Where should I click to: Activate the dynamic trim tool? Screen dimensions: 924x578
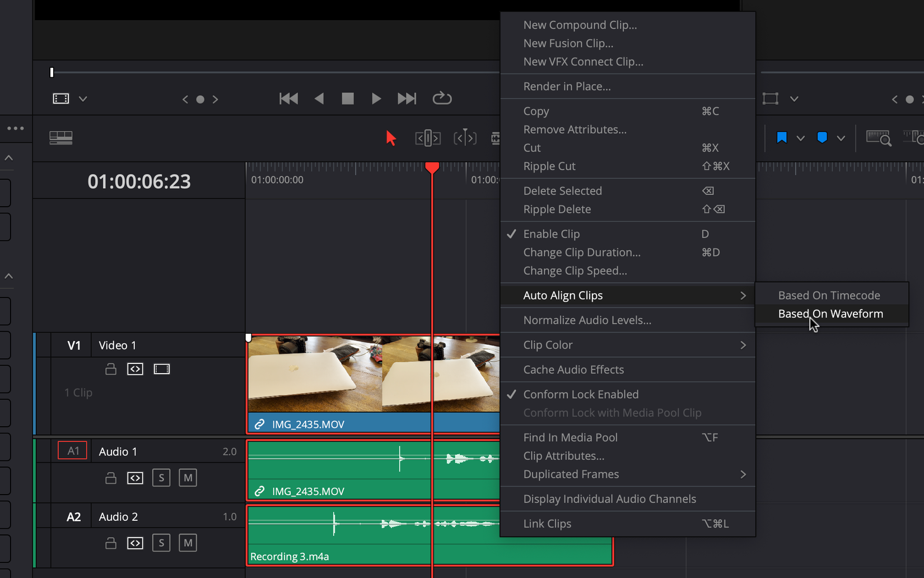pyautogui.click(x=465, y=138)
